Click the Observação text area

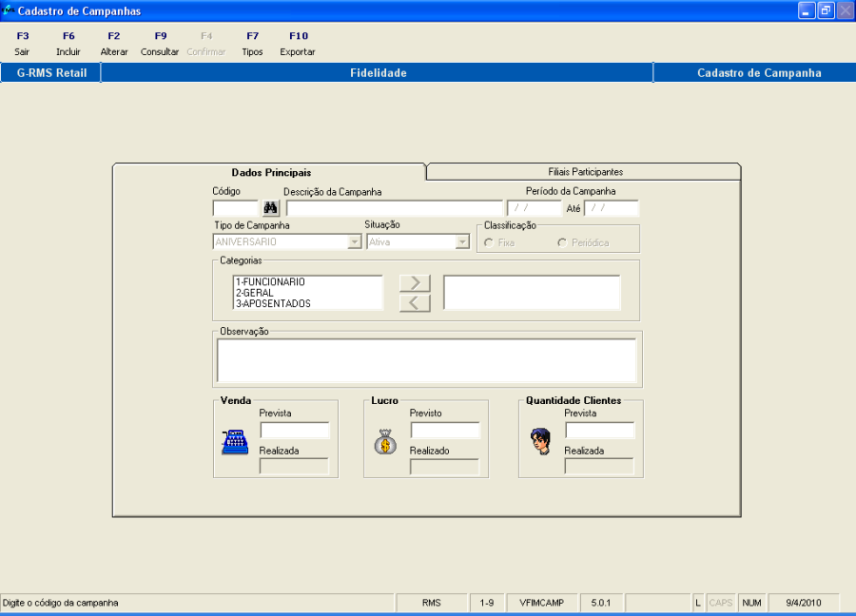[x=426, y=360]
